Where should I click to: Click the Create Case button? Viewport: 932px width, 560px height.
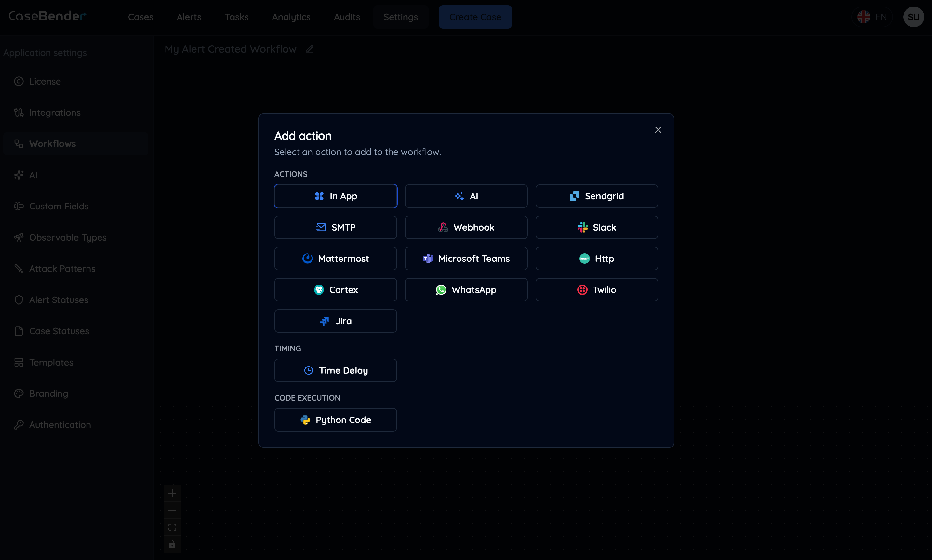point(475,17)
